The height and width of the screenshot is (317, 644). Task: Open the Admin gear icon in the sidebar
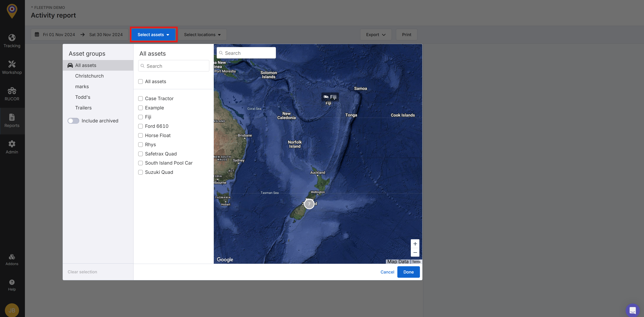click(12, 144)
